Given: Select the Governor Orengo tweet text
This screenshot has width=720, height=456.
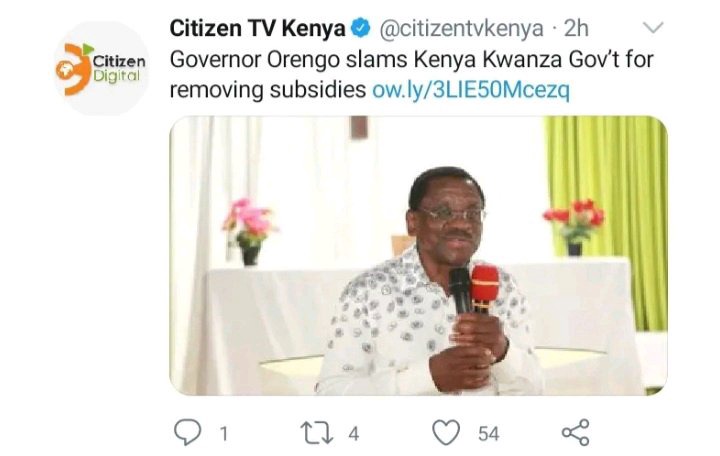Looking at the screenshot, I should tap(411, 75).
